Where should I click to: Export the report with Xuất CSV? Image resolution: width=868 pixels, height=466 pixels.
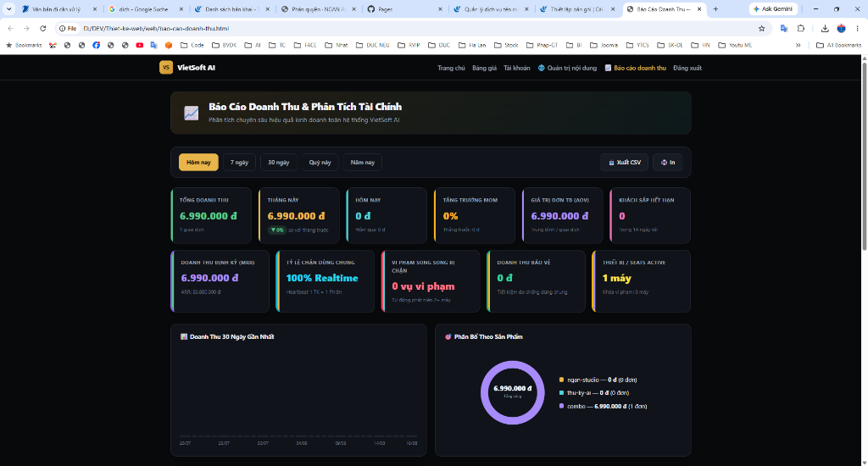(625, 162)
